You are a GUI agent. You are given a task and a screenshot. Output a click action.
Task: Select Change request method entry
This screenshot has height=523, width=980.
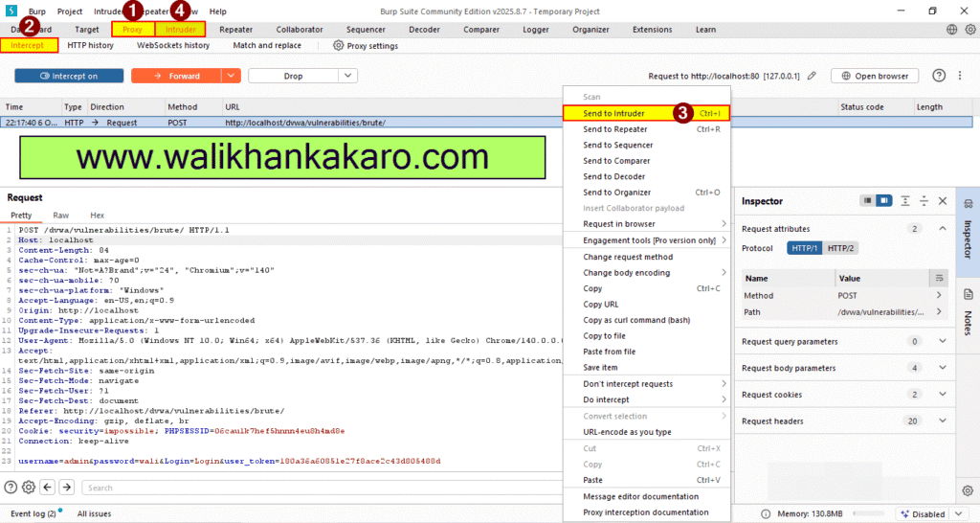pos(646,257)
